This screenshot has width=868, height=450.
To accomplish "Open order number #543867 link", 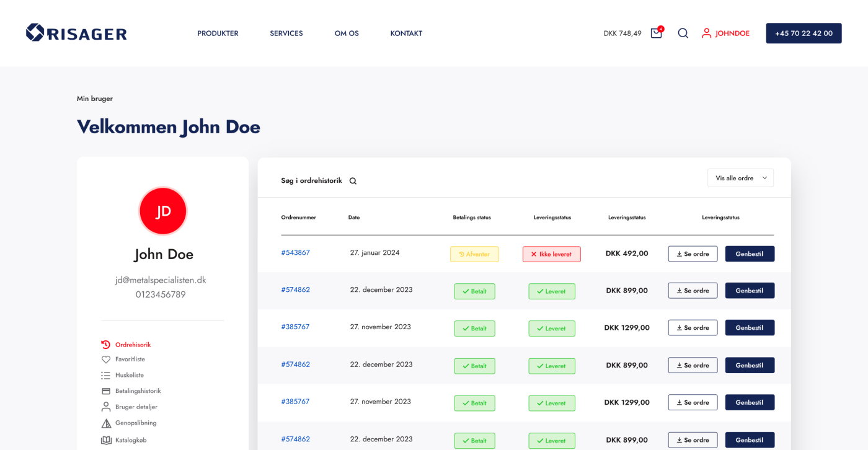I will (295, 253).
